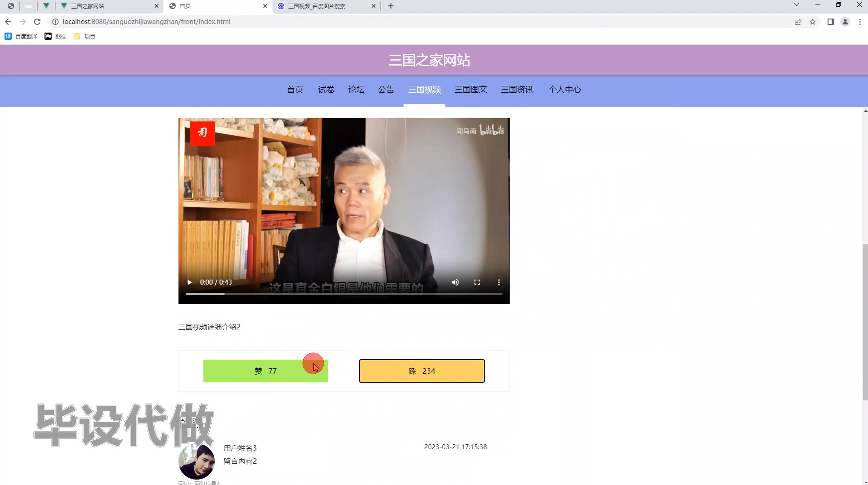Close the 三国视频_百度图片搜索 tab
The image size is (868, 485).
tap(373, 6)
